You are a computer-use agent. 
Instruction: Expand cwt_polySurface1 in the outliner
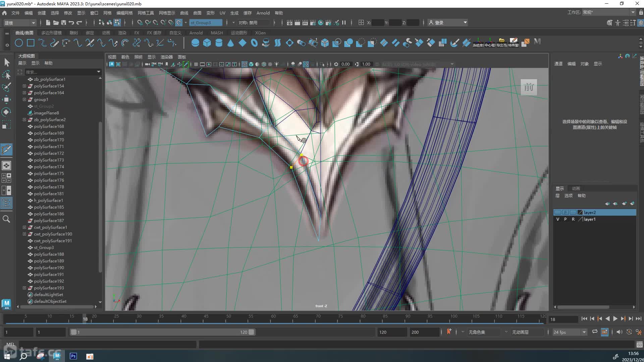pyautogui.click(x=24, y=227)
